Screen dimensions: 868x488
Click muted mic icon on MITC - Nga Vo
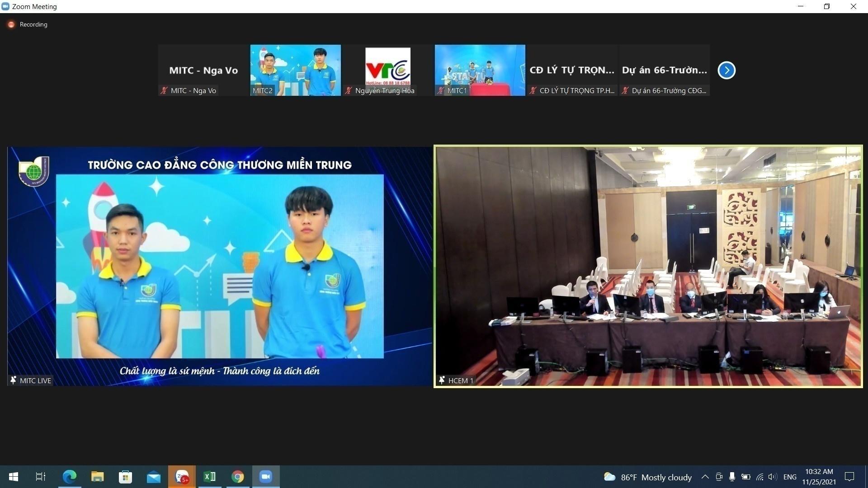click(164, 90)
